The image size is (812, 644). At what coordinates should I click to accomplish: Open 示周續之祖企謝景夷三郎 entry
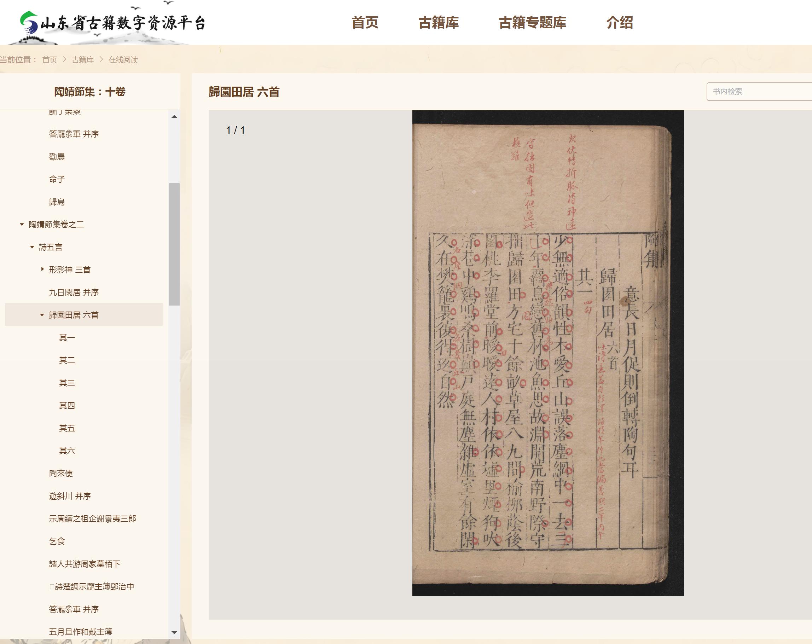[93, 518]
